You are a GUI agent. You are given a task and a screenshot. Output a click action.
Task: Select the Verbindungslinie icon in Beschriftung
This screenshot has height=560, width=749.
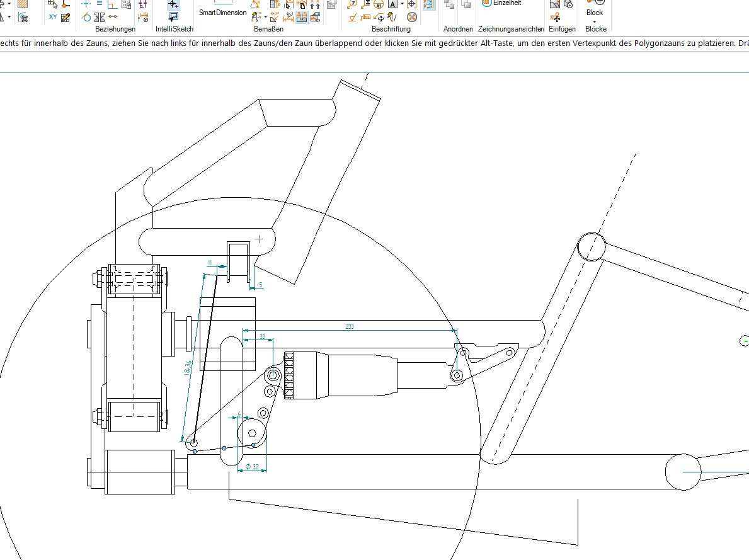coord(379,18)
